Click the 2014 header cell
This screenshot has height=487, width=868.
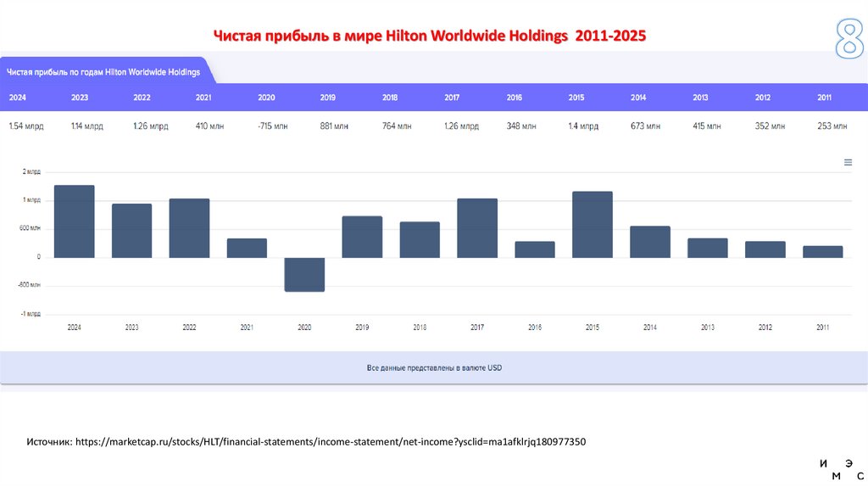click(x=638, y=98)
